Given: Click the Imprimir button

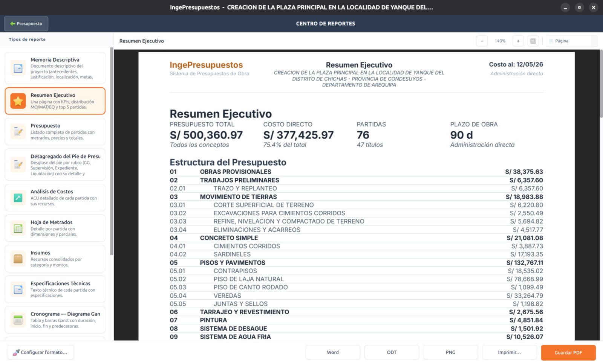Looking at the screenshot, I should pos(509,352).
